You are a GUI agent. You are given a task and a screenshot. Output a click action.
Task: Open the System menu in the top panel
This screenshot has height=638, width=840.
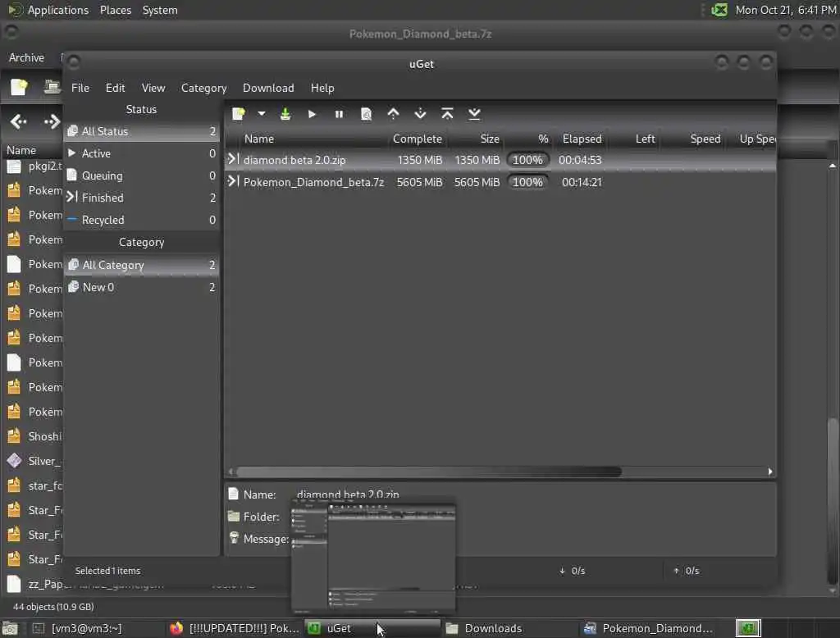(x=160, y=10)
